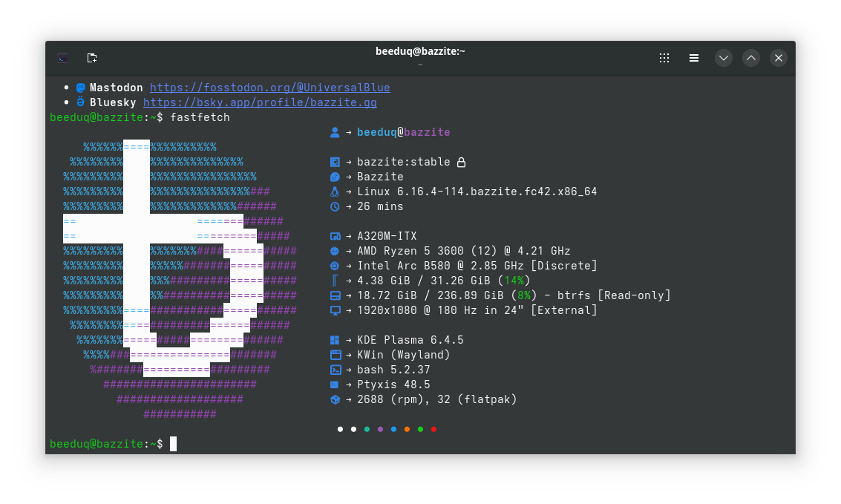This screenshot has height=504, width=841.
Task: Open the hamburger main menu
Action: [693, 58]
